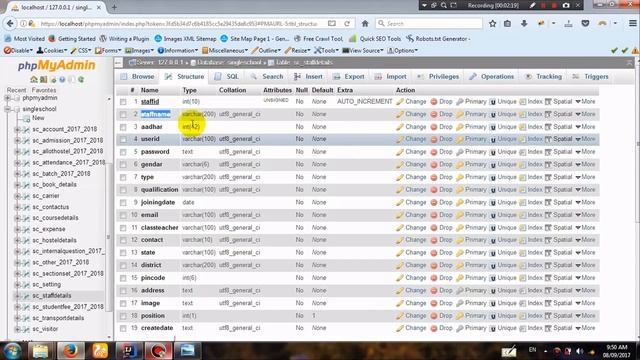Image resolution: width=640 pixels, height=360 pixels.
Task: Open the Firefox downloads arrow icon
Action: click(524, 24)
